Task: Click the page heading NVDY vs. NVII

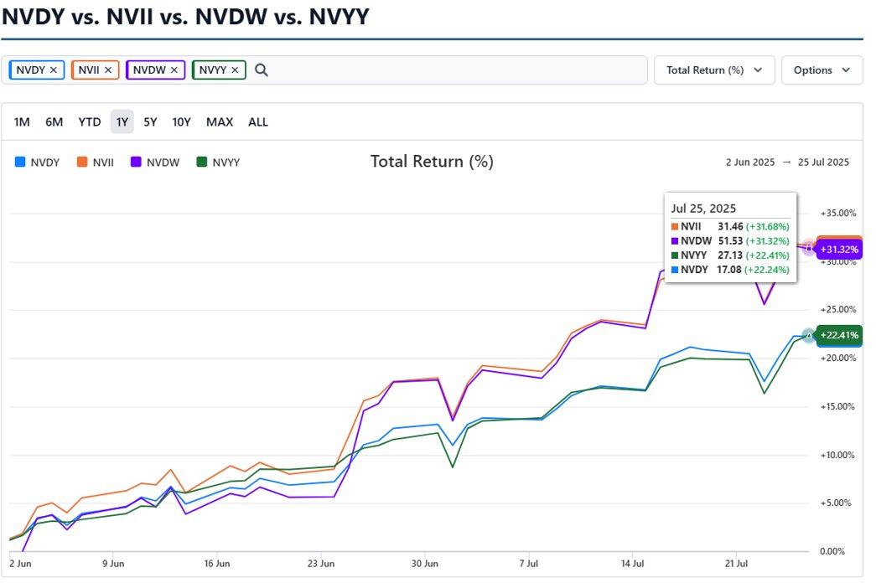Action: tap(185, 17)
